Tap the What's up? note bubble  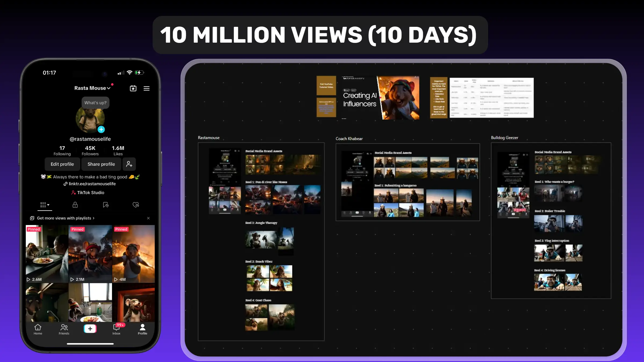(x=95, y=103)
